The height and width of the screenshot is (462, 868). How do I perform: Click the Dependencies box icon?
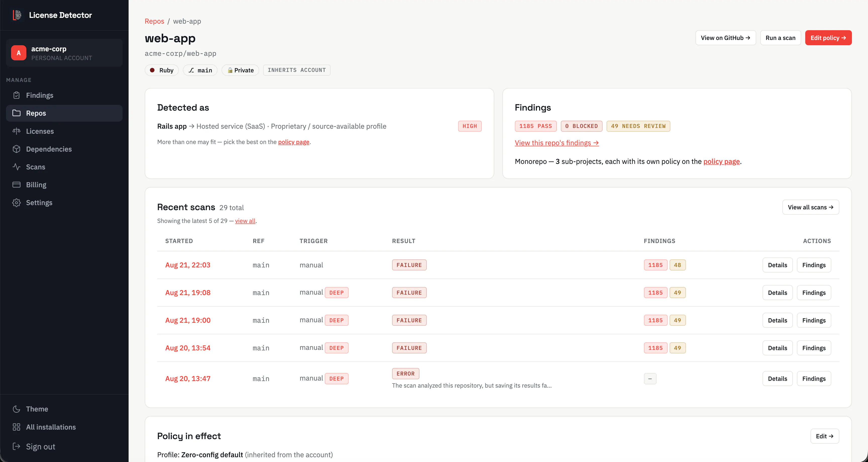click(x=17, y=149)
